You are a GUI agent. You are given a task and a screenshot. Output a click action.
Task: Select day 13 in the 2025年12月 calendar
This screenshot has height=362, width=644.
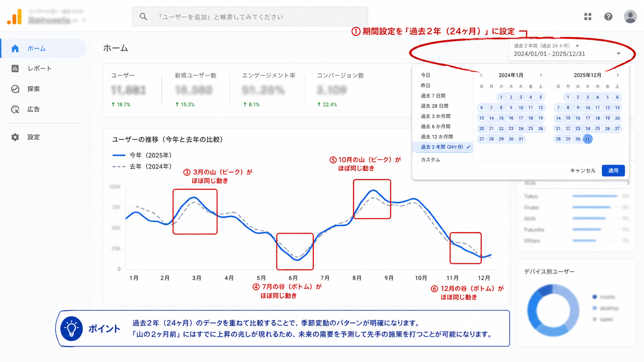pyautogui.click(x=617, y=108)
